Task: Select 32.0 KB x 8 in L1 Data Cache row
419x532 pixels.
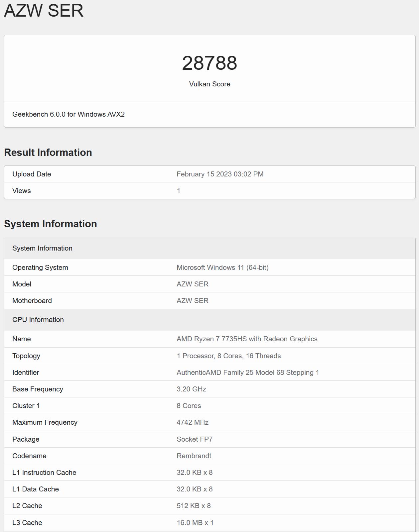Action: (x=195, y=489)
